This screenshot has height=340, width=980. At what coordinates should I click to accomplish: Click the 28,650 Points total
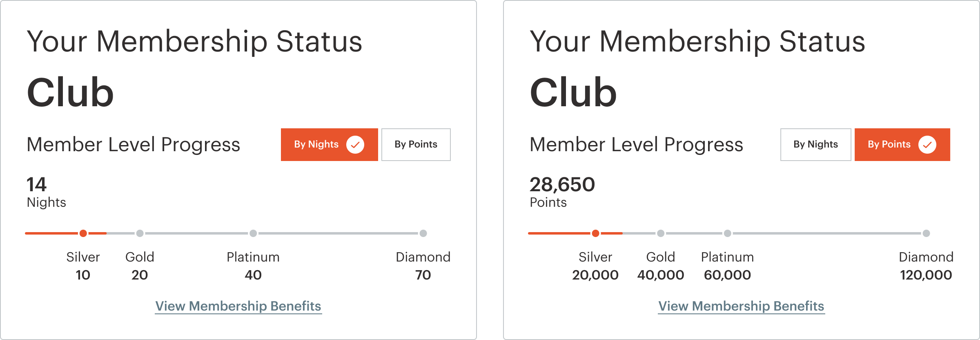pos(562,185)
